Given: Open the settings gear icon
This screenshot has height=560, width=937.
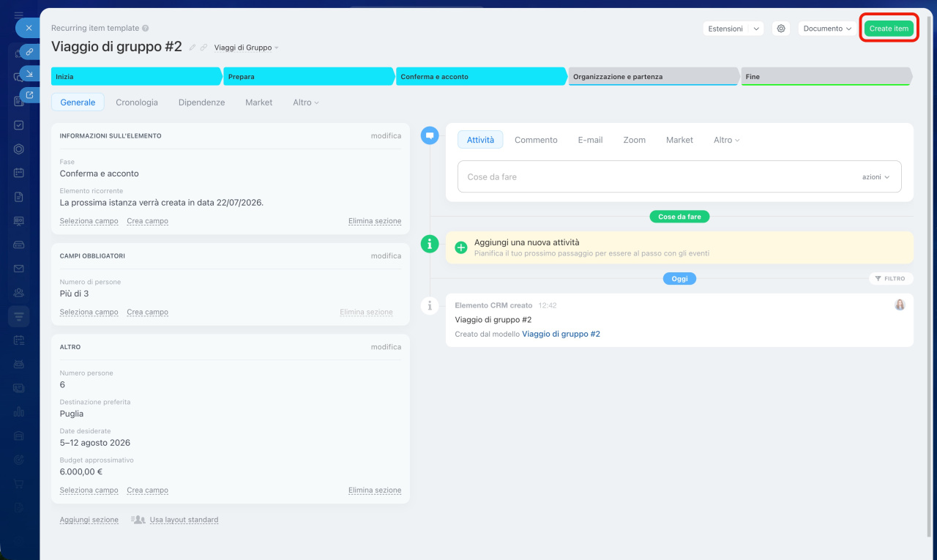Looking at the screenshot, I should point(781,29).
